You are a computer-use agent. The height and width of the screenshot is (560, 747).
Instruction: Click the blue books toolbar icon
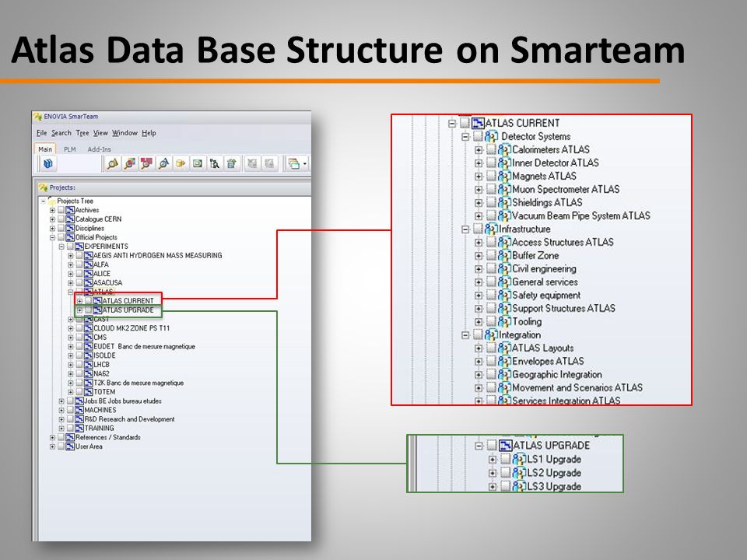tap(48, 164)
